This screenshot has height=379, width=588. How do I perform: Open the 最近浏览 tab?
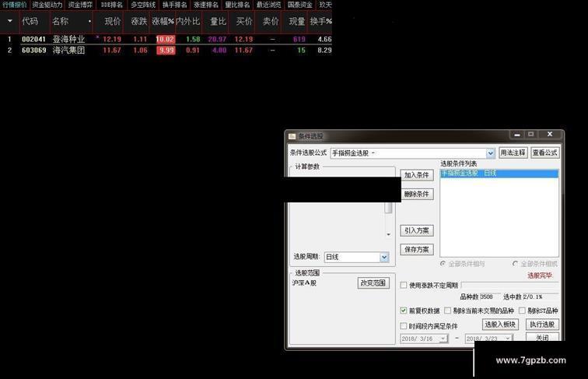[268, 5]
